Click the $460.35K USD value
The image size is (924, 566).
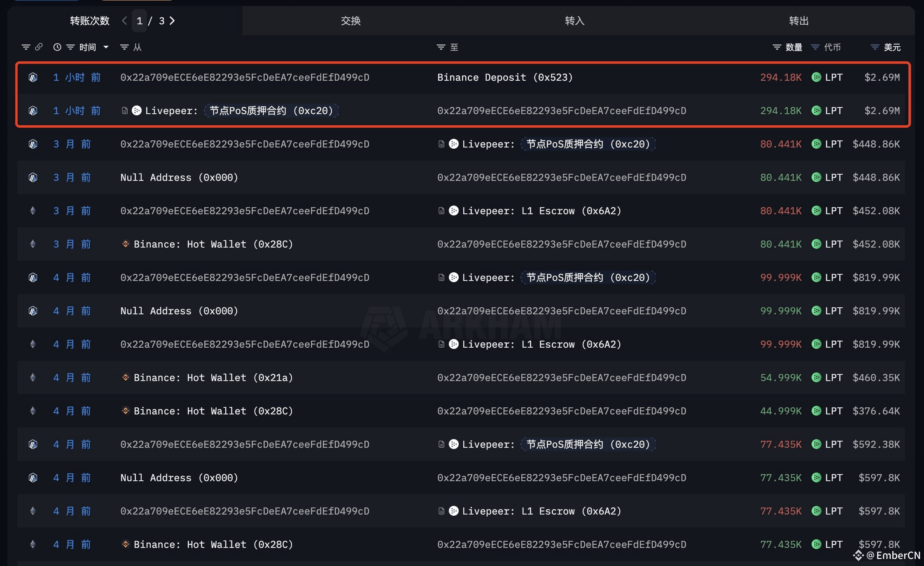click(876, 378)
